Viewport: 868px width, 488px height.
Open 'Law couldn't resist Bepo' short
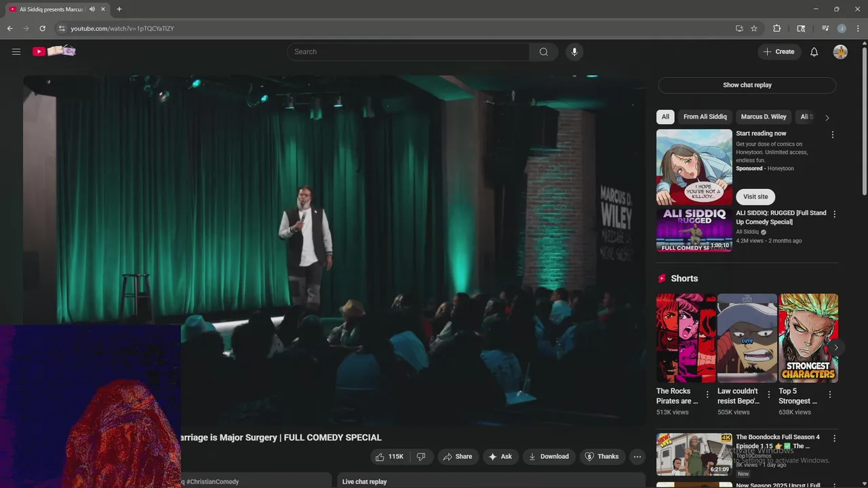tap(747, 338)
